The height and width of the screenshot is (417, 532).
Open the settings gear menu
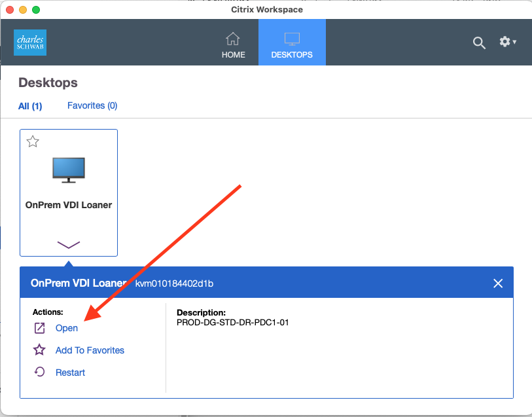point(504,41)
